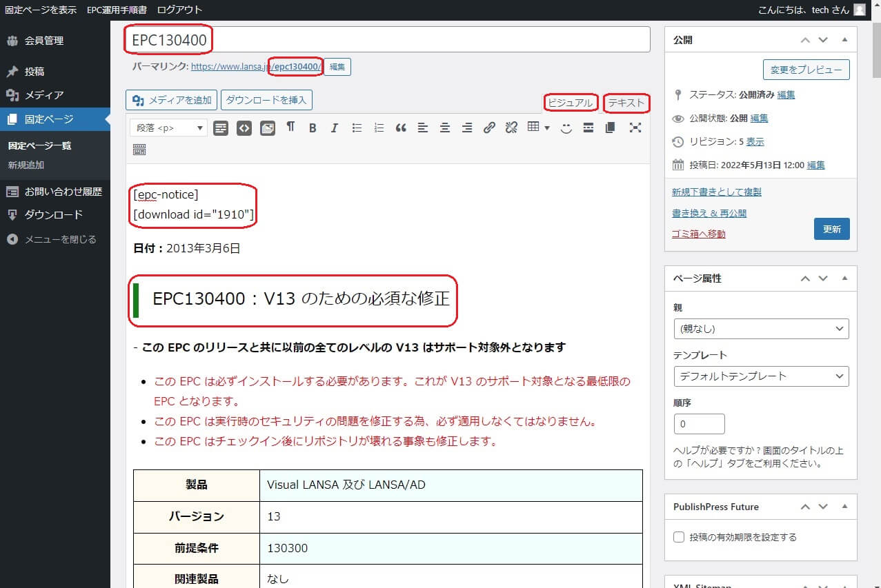This screenshot has height=588, width=881.
Task: Open the page permalink URL
Action: coord(257,67)
